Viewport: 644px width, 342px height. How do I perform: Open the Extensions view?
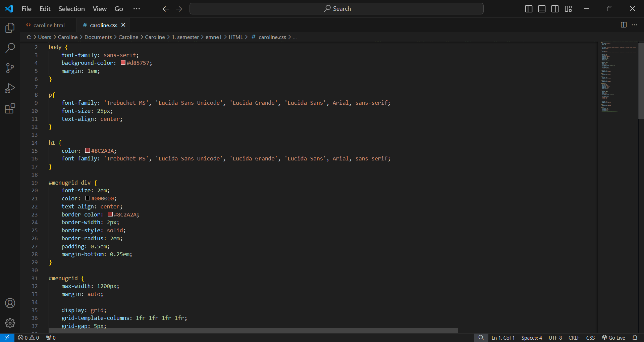[10, 108]
